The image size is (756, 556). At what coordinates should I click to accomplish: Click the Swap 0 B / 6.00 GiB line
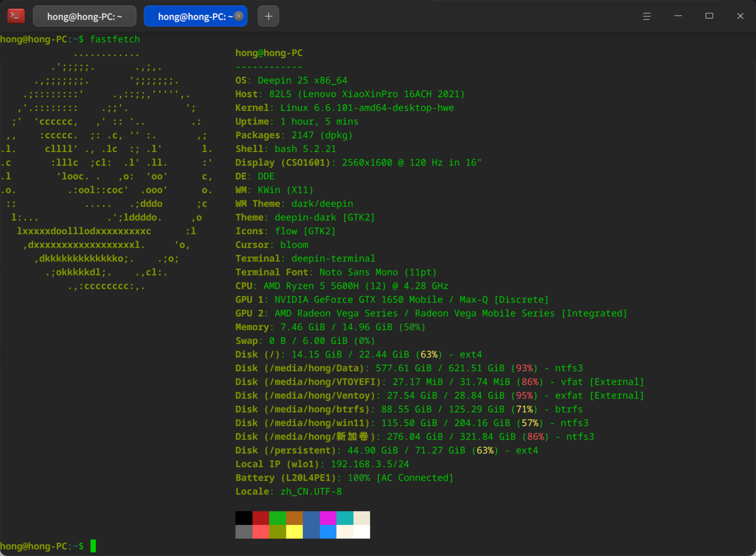(x=305, y=341)
